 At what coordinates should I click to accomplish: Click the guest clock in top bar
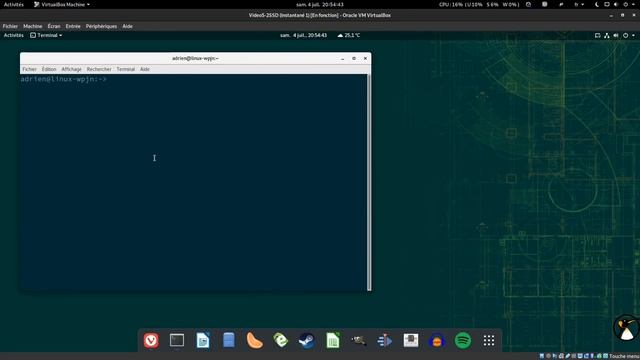click(303, 36)
